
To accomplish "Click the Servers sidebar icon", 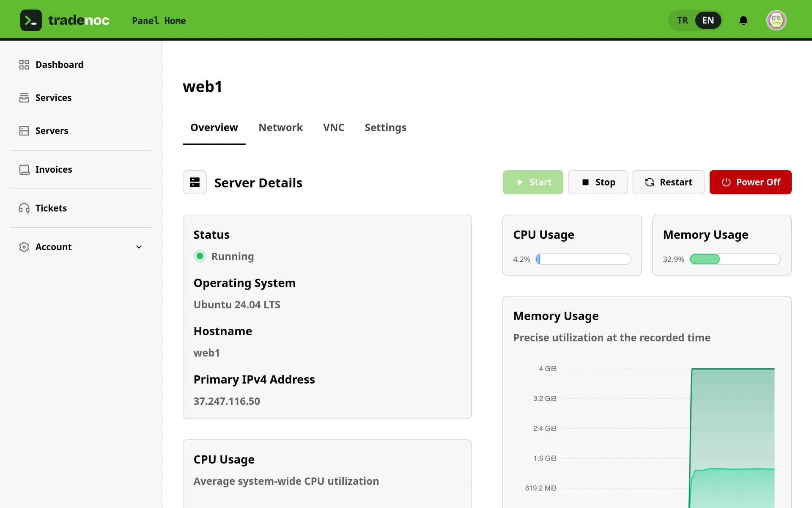I will pos(24,131).
